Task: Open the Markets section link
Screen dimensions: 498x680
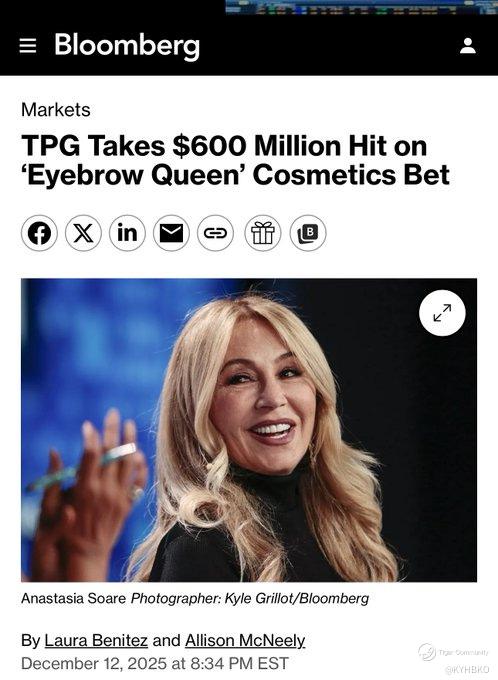Action: click(56, 110)
